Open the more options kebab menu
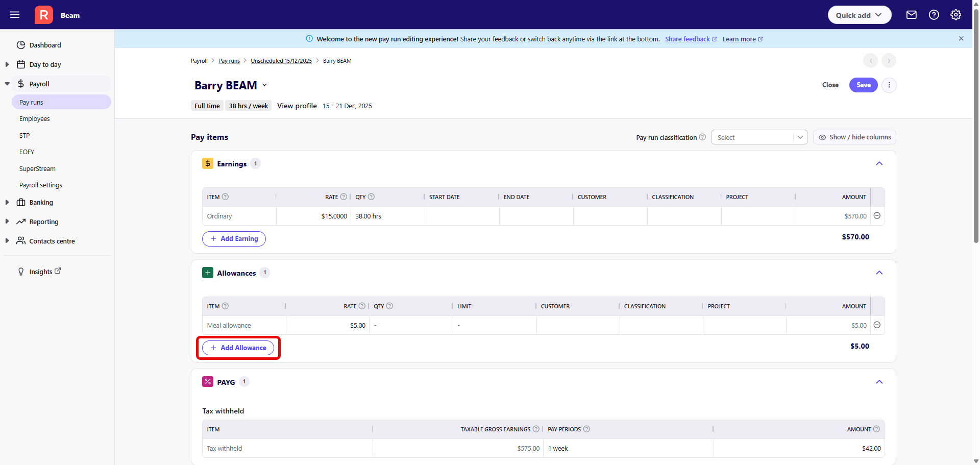The width and height of the screenshot is (980, 465). tap(889, 85)
